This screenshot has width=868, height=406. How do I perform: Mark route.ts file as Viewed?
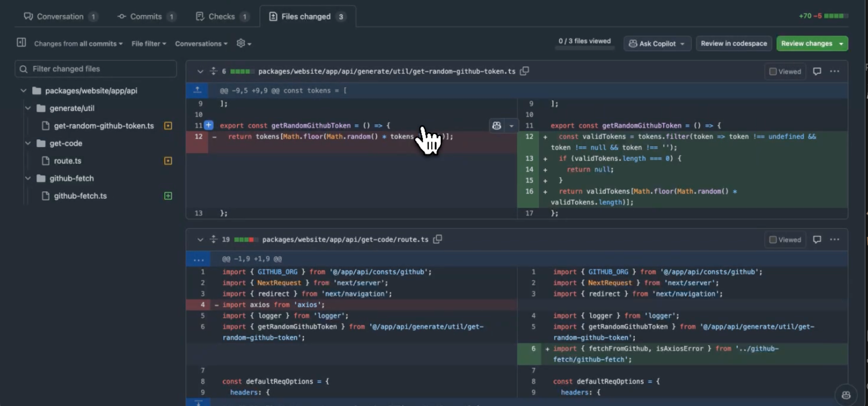pos(785,240)
